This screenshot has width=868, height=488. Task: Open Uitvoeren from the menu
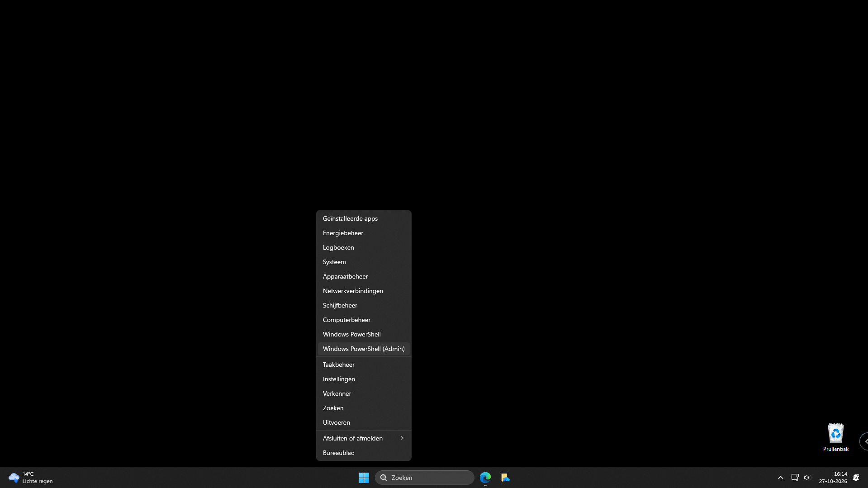[x=364, y=422]
